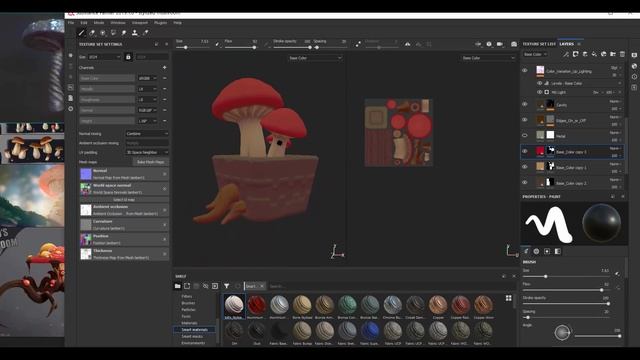This screenshot has height=360, width=640.
Task: Hide the Edges_On_or_Off layer
Action: [525, 120]
